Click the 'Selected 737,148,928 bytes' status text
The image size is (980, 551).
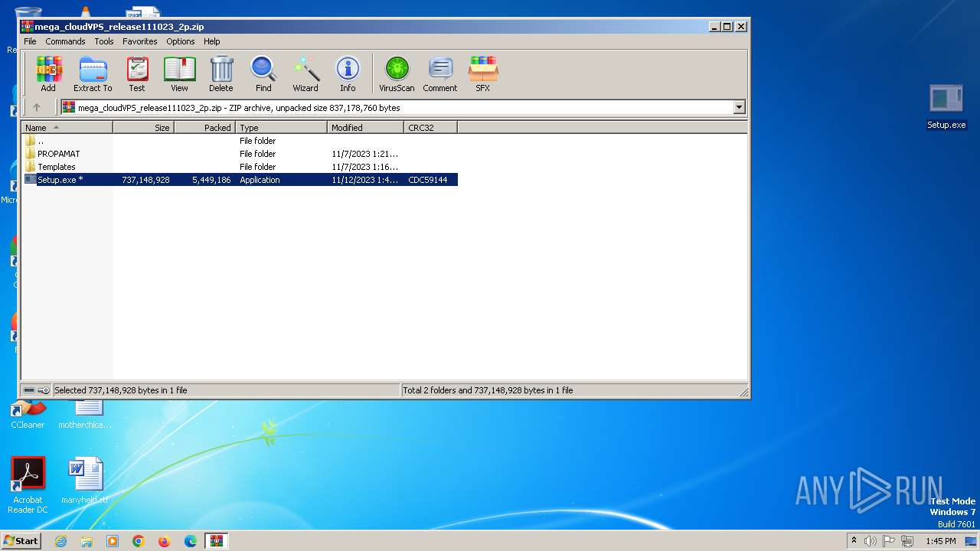121,390
